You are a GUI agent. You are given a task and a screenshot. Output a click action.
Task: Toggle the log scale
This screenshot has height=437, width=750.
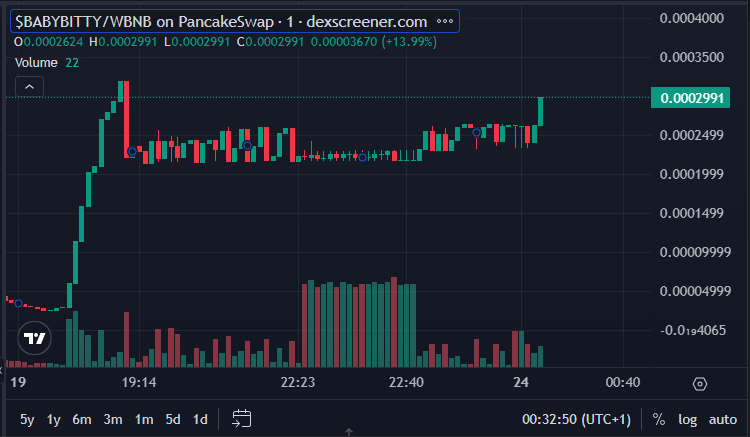pos(687,419)
